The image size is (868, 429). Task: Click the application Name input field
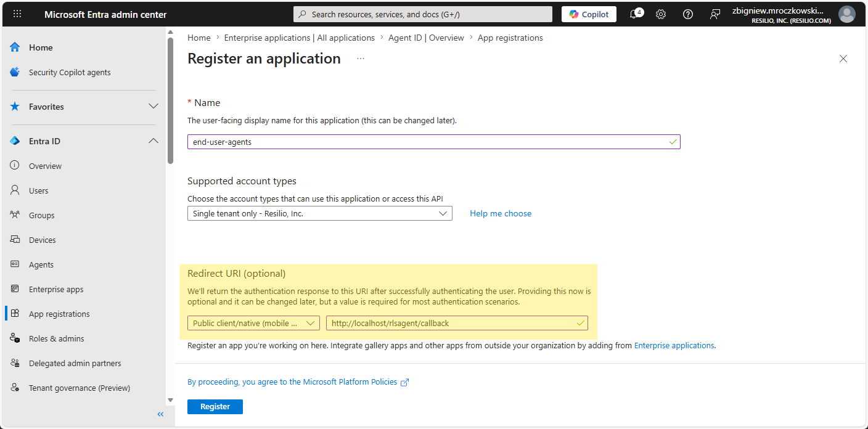point(433,142)
